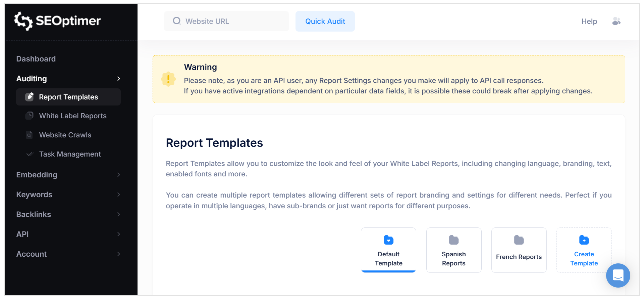Image resolution: width=644 pixels, height=299 pixels.
Task: Open the Help link
Action: coord(589,21)
